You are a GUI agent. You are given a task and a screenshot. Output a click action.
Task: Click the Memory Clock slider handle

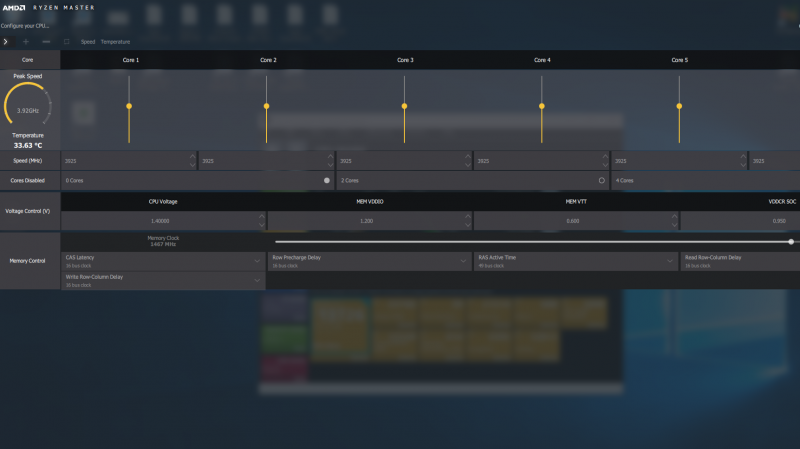coord(790,241)
